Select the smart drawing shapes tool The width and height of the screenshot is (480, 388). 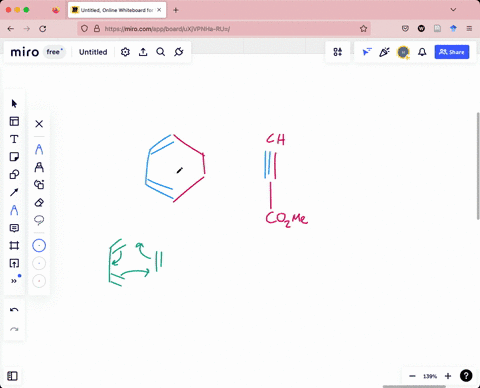pos(39,184)
